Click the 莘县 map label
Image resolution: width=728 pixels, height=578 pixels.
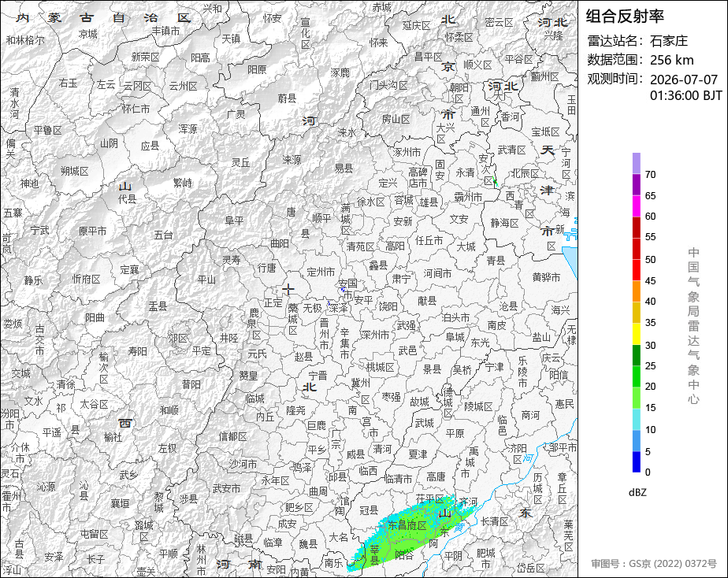coord(375,555)
